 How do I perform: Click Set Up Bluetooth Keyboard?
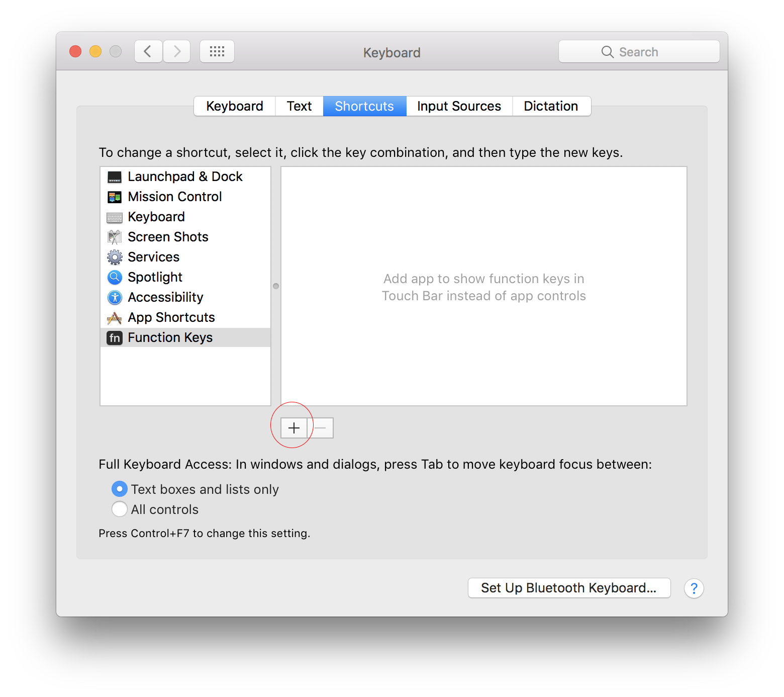click(569, 588)
